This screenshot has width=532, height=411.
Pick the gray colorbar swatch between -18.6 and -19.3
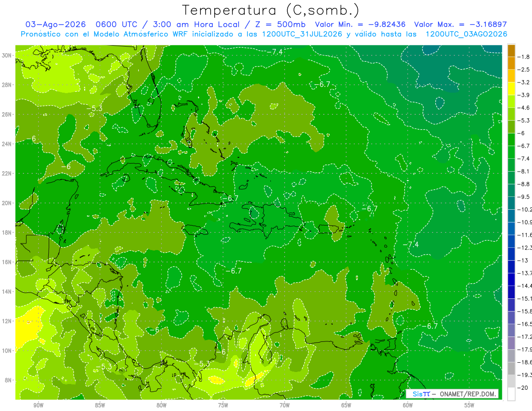[x=511, y=368]
